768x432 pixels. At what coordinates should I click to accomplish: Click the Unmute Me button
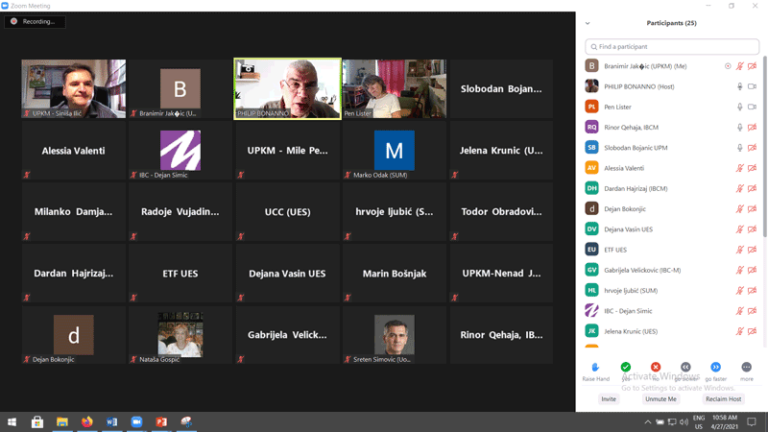pos(660,399)
